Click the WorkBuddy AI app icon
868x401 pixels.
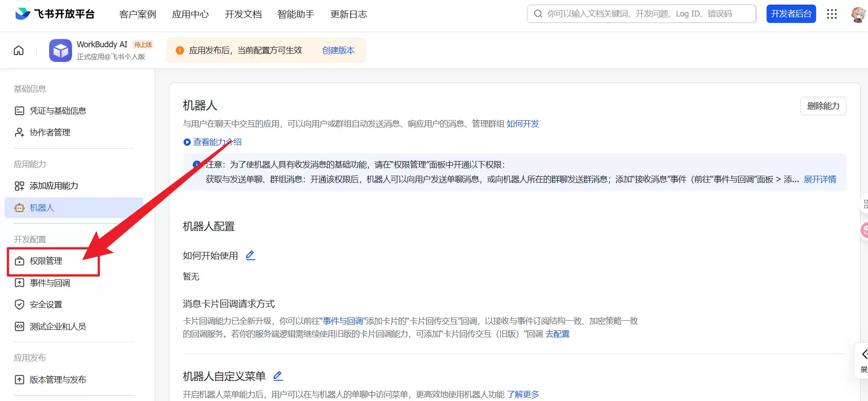click(61, 50)
